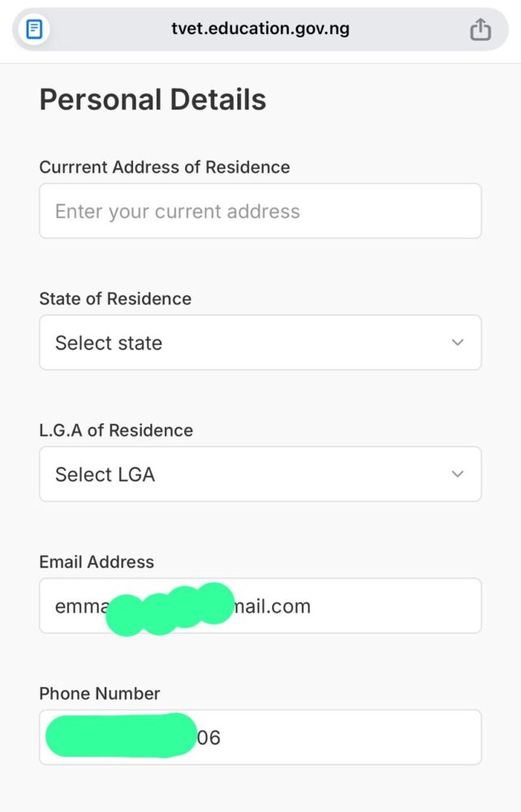Click the Personal Details heading
Screen dimensions: 521x812
pyautogui.click(x=153, y=99)
